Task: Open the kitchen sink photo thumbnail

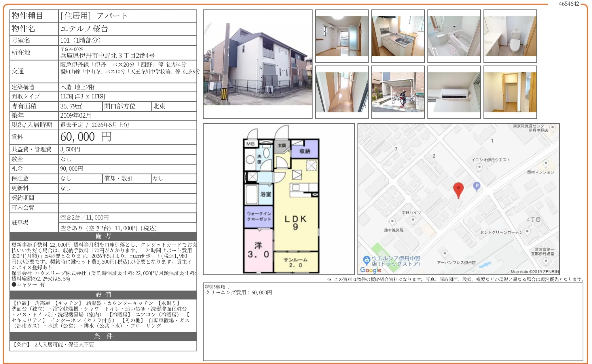Action: 398,36
